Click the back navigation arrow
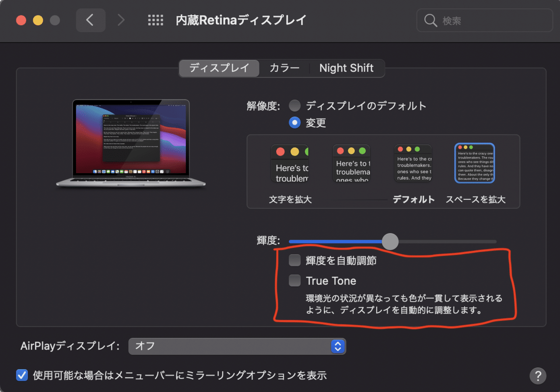The width and height of the screenshot is (560, 392). pyautogui.click(x=91, y=20)
